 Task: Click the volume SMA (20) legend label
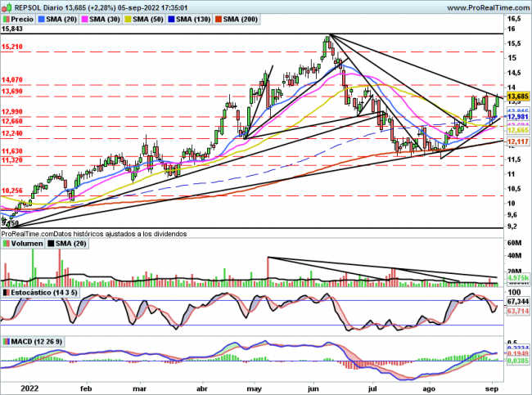[71, 244]
